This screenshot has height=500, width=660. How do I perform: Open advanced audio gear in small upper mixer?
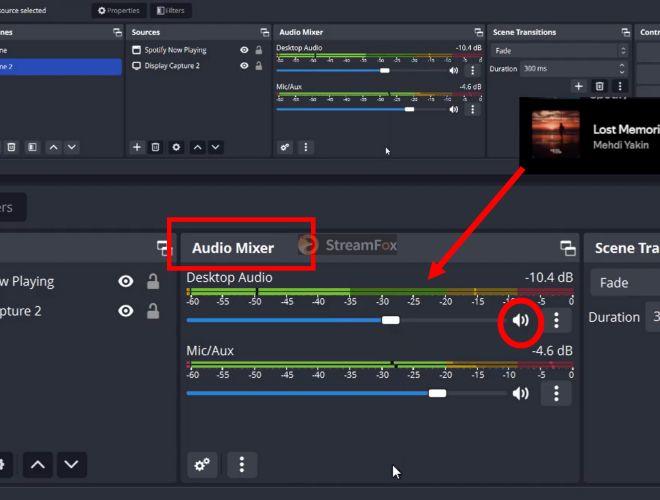tap(285, 147)
